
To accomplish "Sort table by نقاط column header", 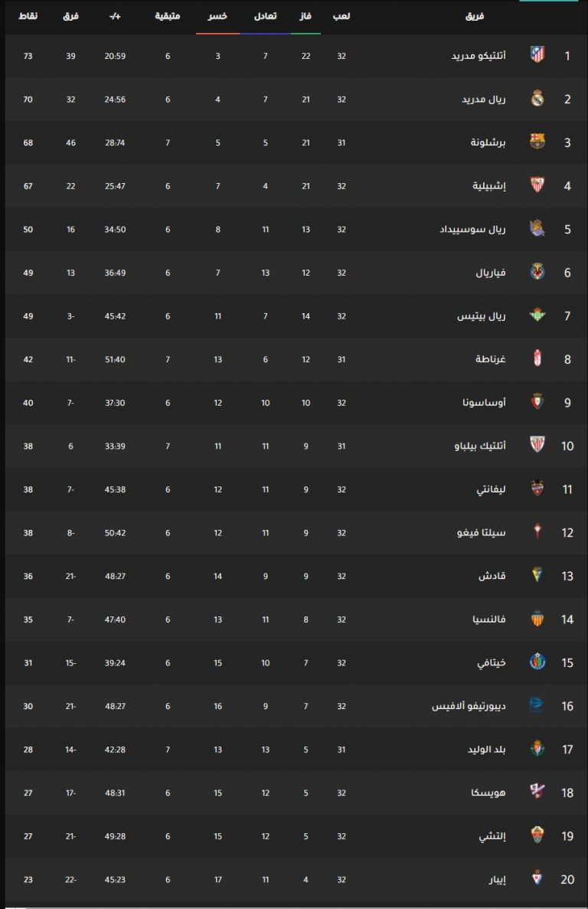I will 28,16.
